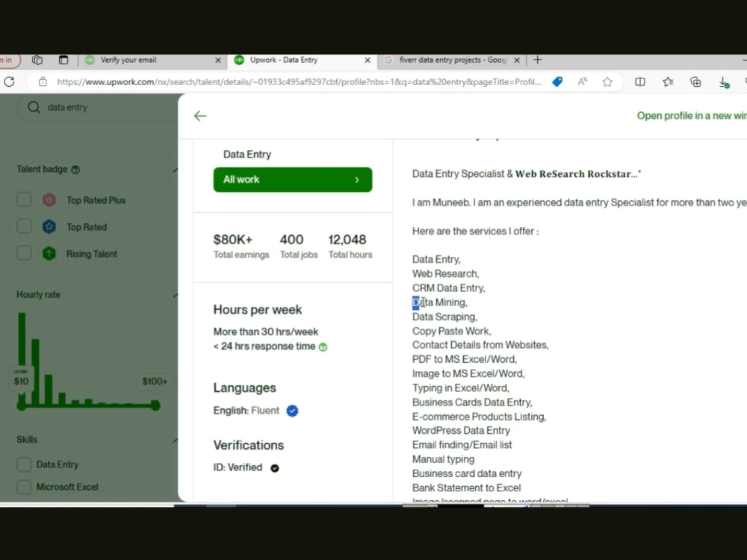Click the Top Rated Plus badge icon
The height and width of the screenshot is (560, 747).
49,200
